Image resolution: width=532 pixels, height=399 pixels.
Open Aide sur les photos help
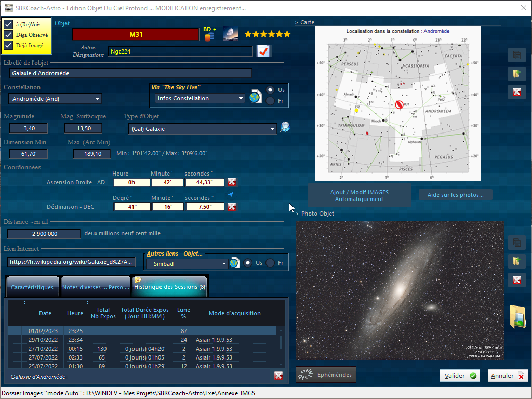coord(455,195)
